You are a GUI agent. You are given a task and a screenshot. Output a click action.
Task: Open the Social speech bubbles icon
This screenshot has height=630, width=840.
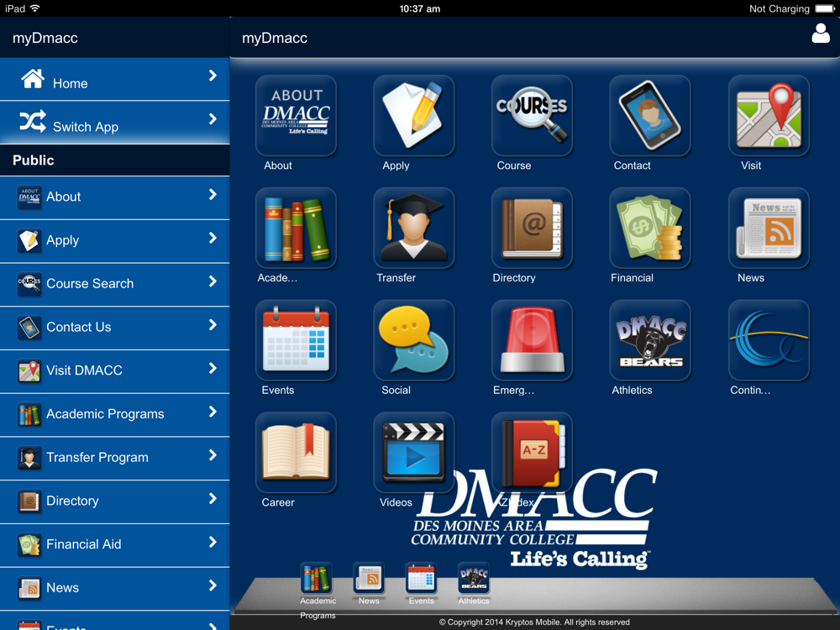(413, 340)
